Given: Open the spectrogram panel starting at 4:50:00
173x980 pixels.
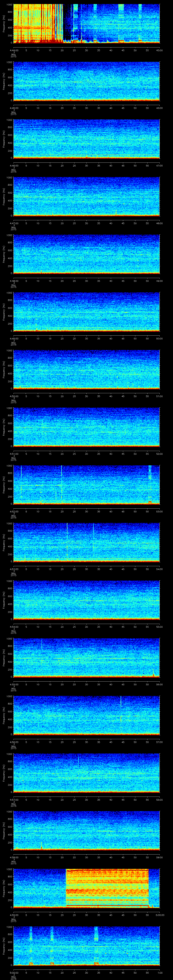Looking at the screenshot, I should pyautogui.click(x=86, y=369).
